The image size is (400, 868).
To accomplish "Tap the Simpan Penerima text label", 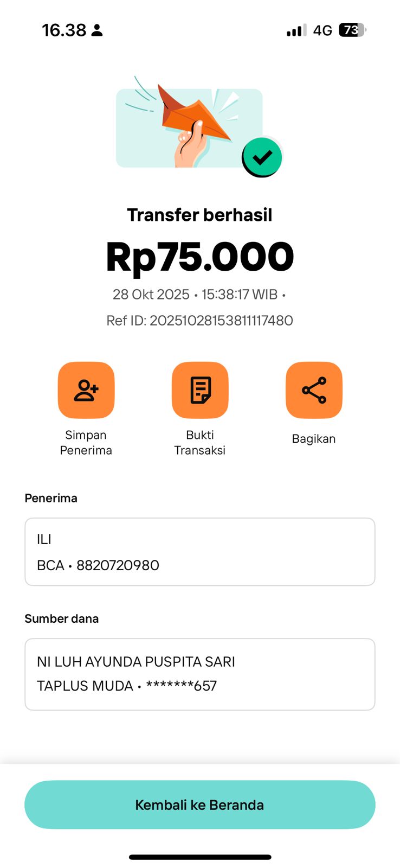I will pos(86,443).
